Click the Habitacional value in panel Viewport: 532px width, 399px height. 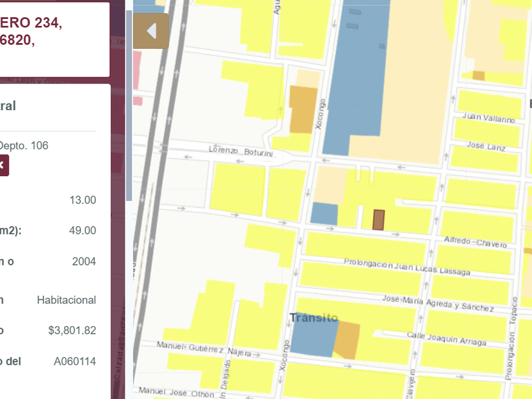(66, 300)
